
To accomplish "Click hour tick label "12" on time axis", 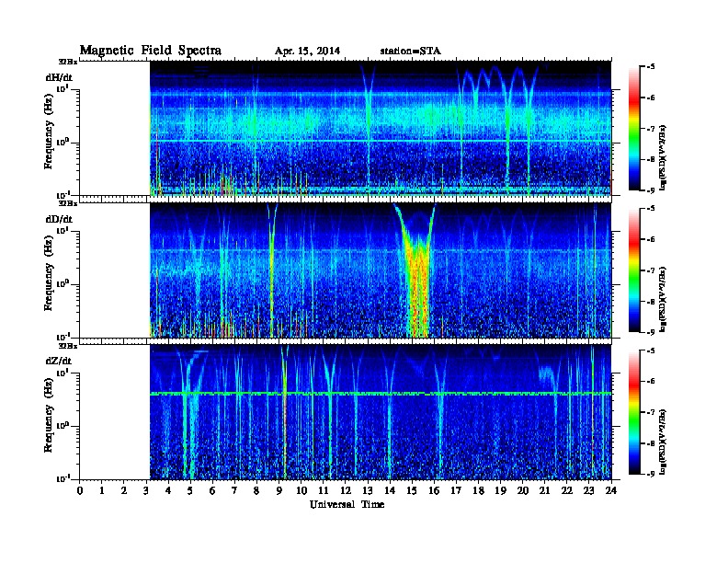I will coord(346,491).
